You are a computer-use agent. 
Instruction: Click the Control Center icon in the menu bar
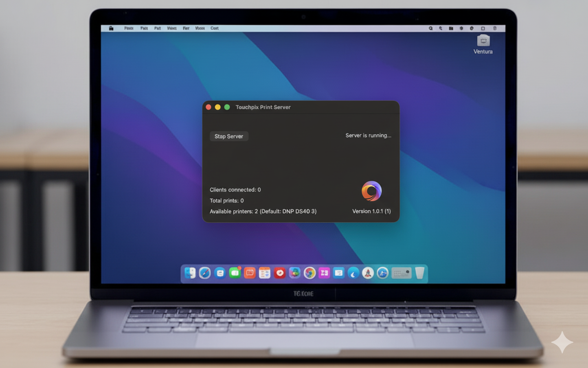[495, 28]
